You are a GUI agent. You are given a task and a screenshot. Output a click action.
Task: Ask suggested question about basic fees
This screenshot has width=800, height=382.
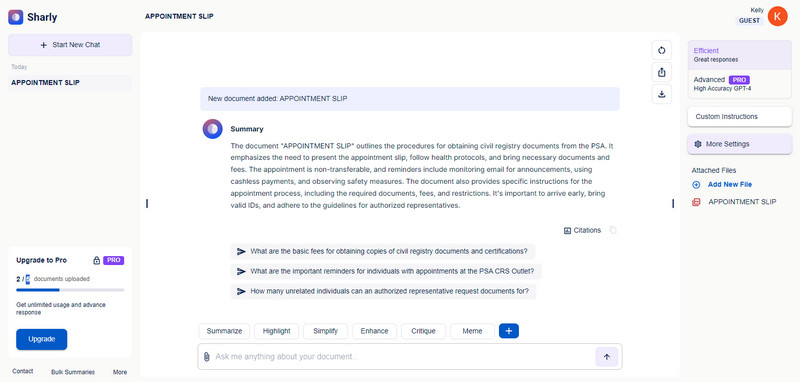383,251
